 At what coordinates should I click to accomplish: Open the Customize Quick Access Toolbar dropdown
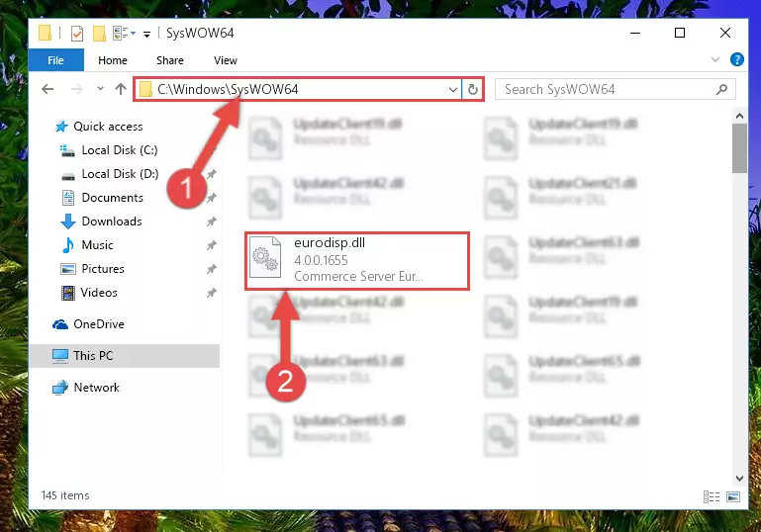click(146, 34)
